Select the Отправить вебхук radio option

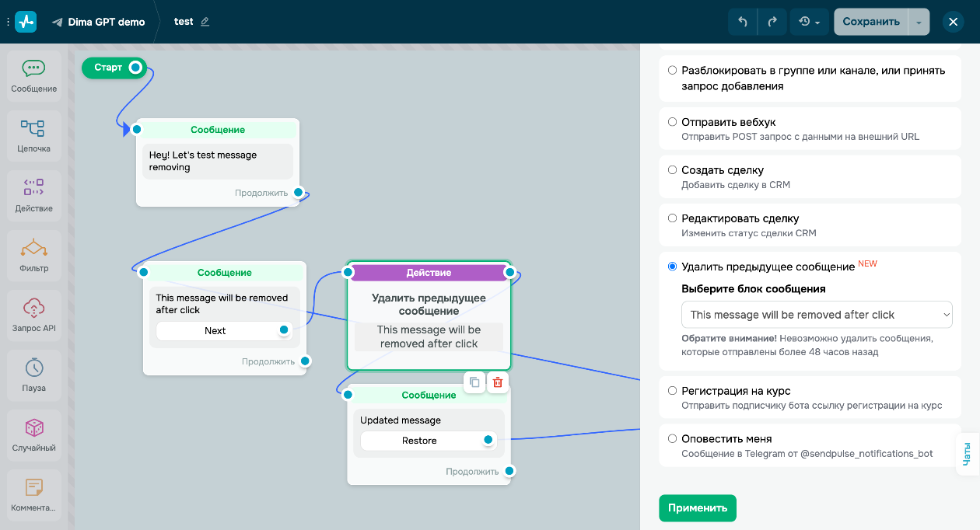(x=672, y=122)
